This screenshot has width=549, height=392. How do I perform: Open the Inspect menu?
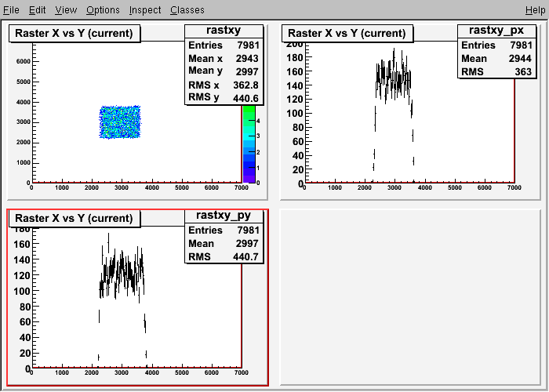145,10
